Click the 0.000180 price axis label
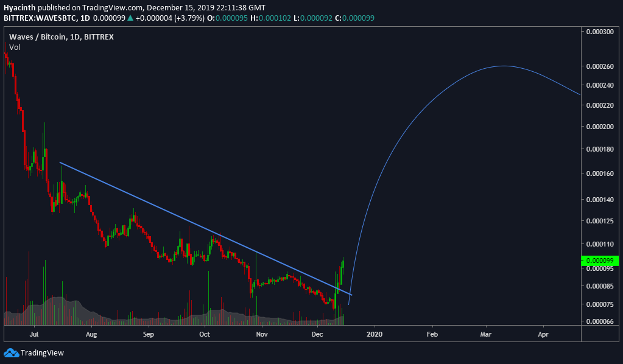This screenshot has height=364, width=623. pos(600,149)
